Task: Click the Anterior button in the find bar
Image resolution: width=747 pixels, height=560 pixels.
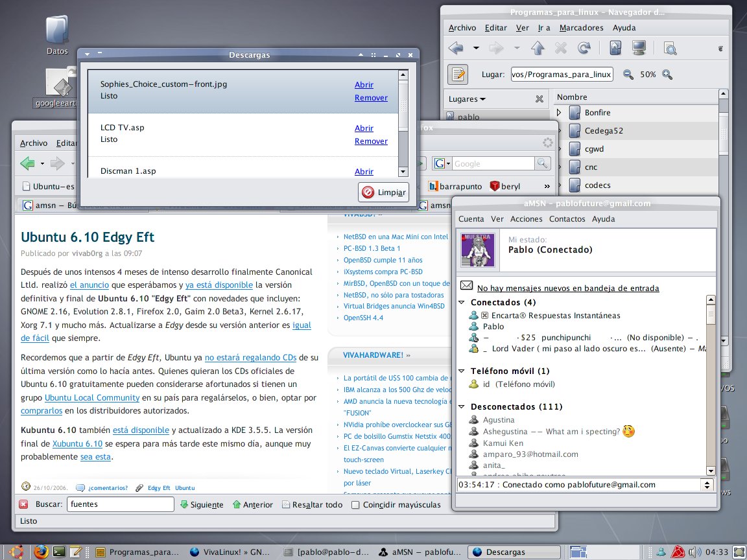Action: tap(252, 505)
